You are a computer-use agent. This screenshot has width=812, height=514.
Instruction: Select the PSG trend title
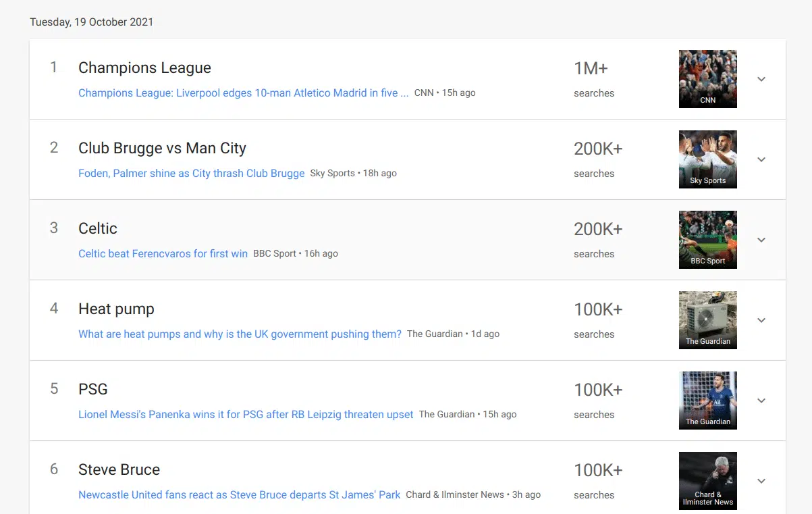pyautogui.click(x=93, y=389)
